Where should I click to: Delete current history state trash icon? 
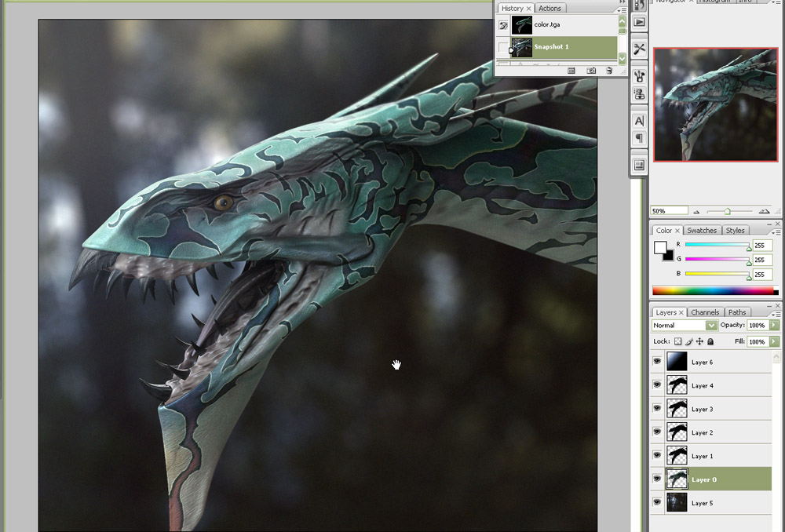coord(609,71)
